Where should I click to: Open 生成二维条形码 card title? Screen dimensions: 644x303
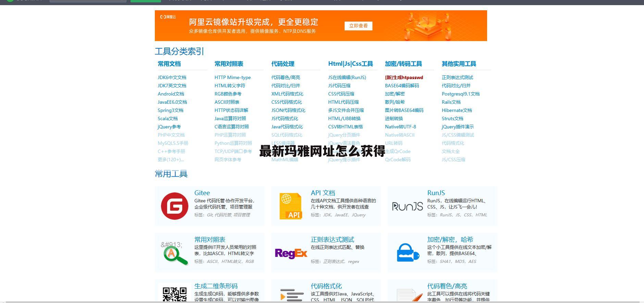click(216, 286)
